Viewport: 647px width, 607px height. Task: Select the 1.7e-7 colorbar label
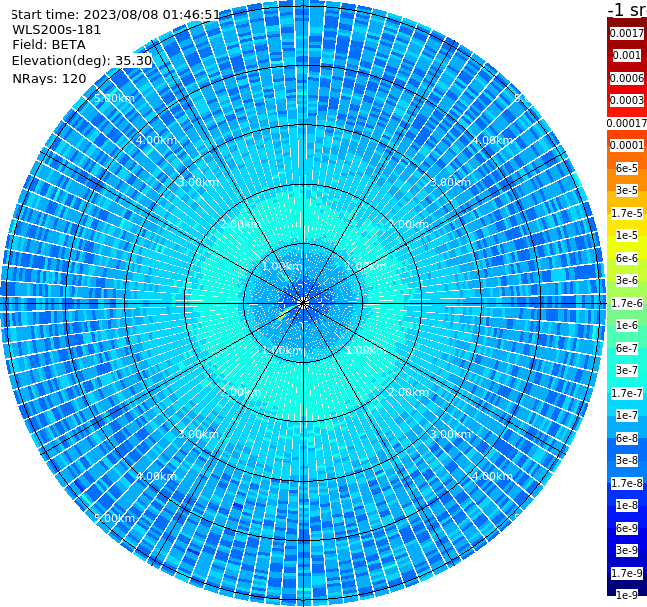(x=627, y=393)
